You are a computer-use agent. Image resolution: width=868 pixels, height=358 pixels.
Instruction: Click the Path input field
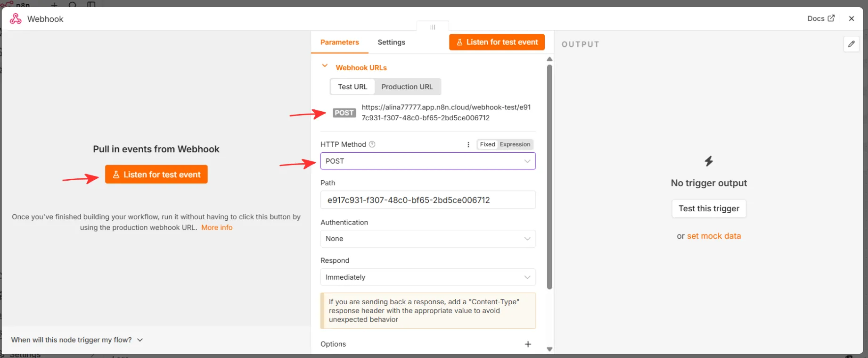click(x=428, y=200)
